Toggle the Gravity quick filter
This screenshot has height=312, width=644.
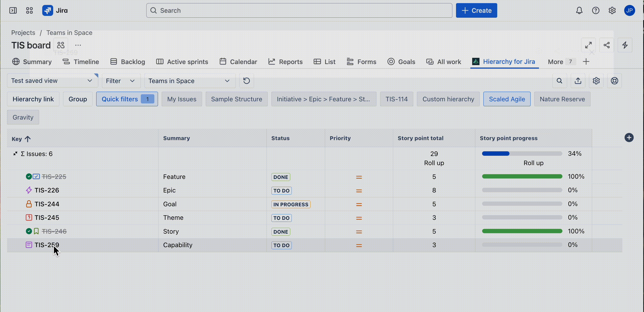[23, 117]
